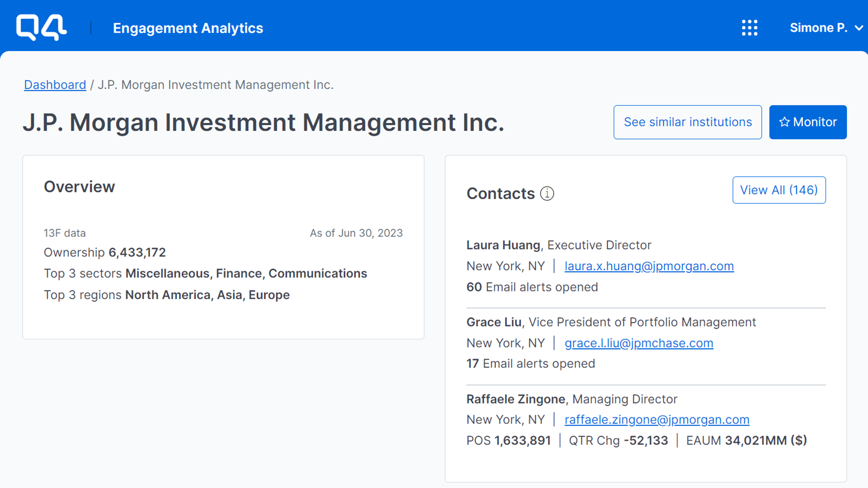Click the star icon on Monitor button
Screen dimensions: 868x488
(784, 122)
